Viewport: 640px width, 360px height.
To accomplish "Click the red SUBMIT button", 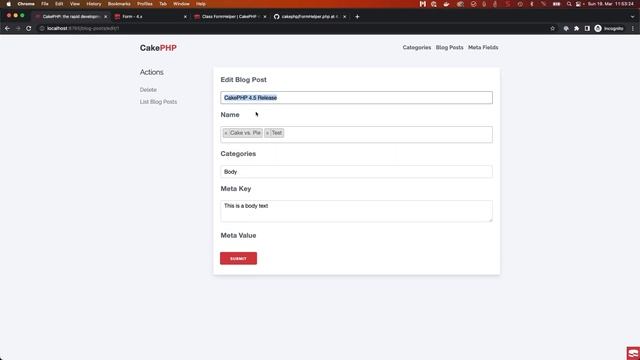I will coord(238,258).
